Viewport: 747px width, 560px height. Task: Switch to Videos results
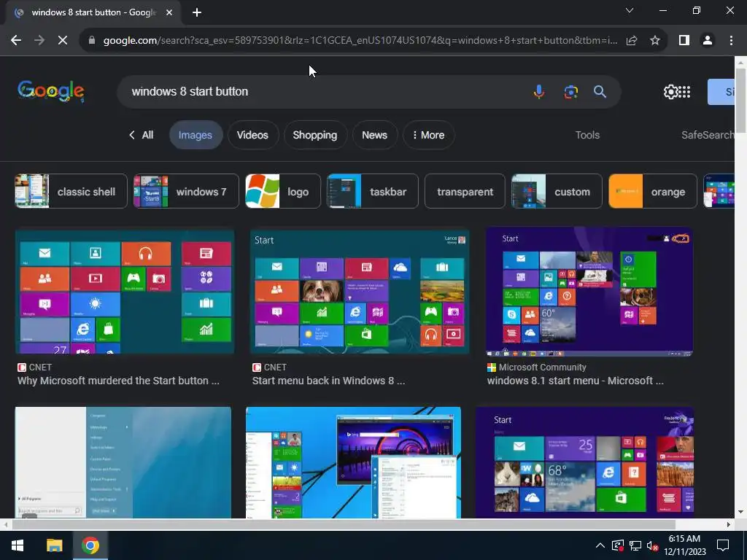252,135
